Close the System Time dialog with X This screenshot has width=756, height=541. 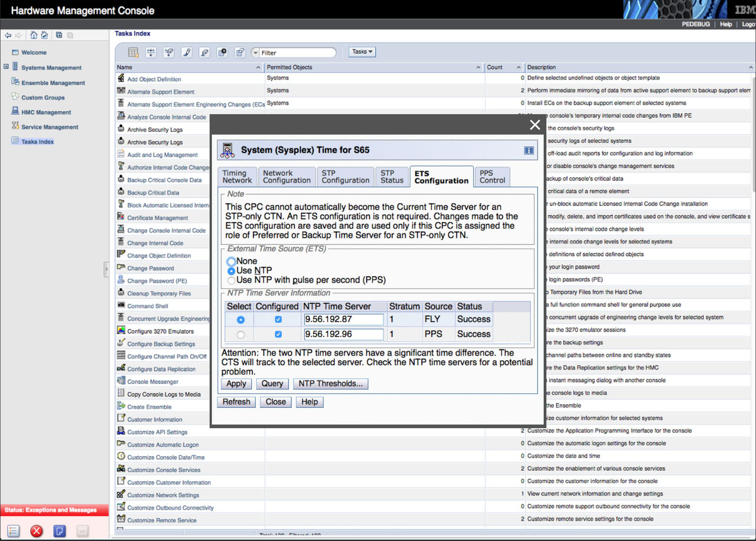[535, 125]
